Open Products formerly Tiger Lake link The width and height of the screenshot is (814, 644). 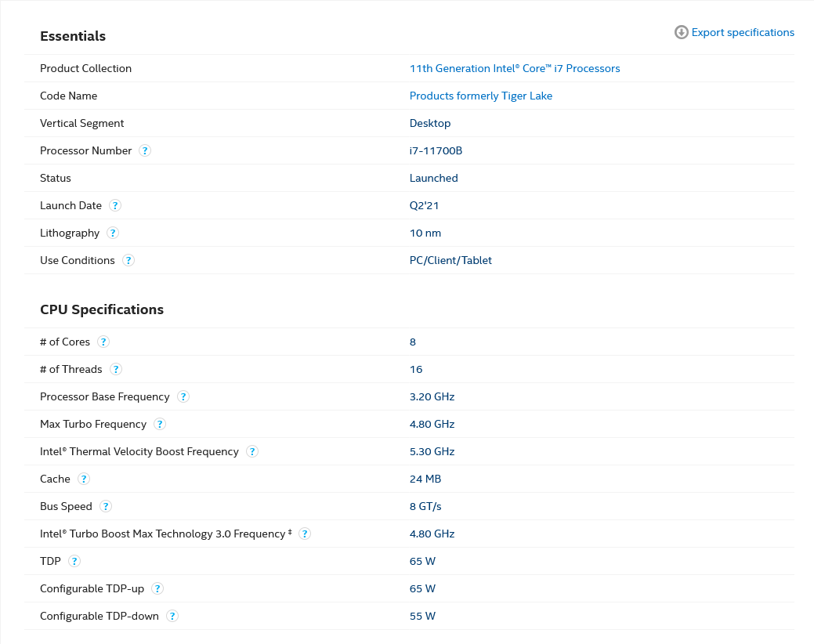tap(481, 96)
